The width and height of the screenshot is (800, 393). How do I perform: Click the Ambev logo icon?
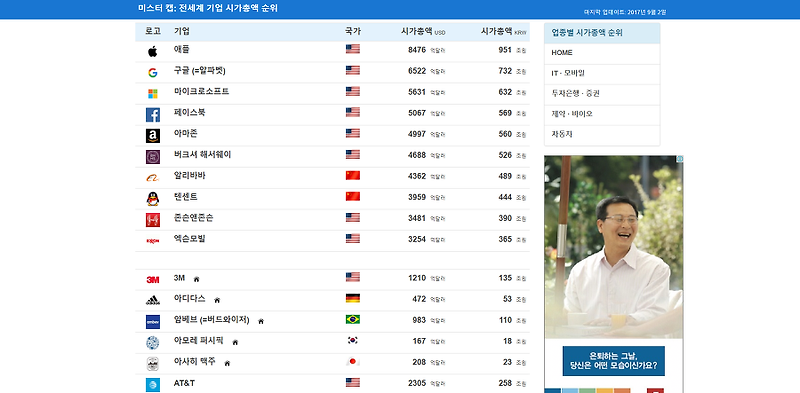coord(153,322)
